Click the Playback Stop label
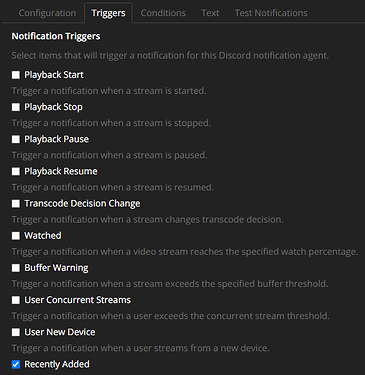365x375 pixels. [53, 107]
